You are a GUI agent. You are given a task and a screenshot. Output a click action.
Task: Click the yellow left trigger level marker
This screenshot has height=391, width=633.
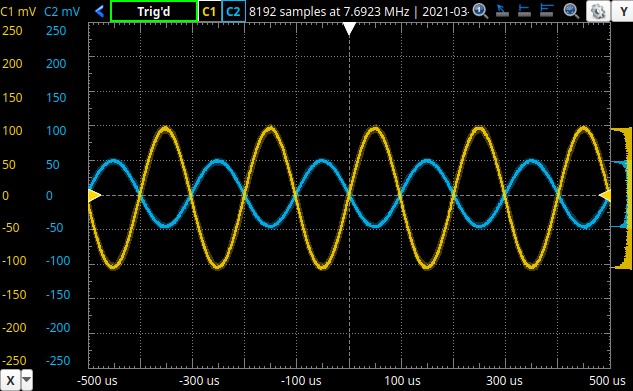point(94,195)
